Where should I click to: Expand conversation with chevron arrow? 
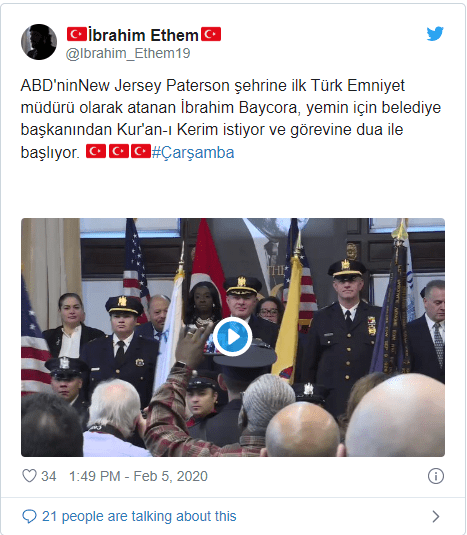tap(436, 517)
